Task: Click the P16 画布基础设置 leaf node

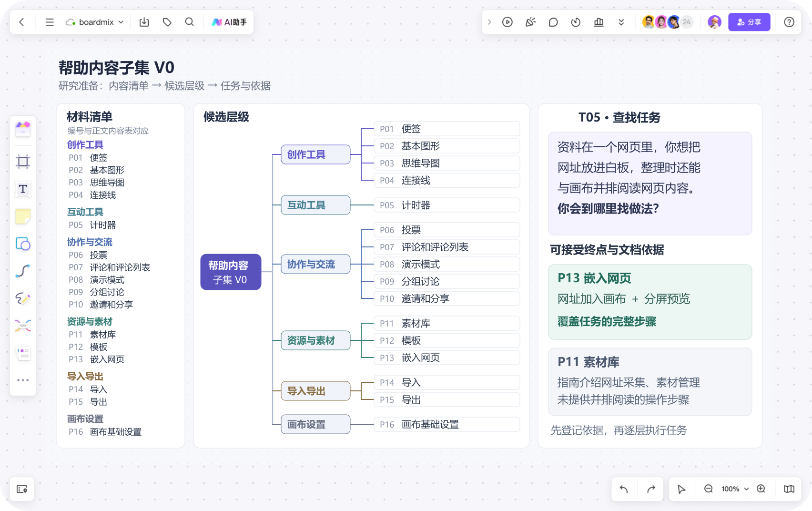Action: pos(447,424)
